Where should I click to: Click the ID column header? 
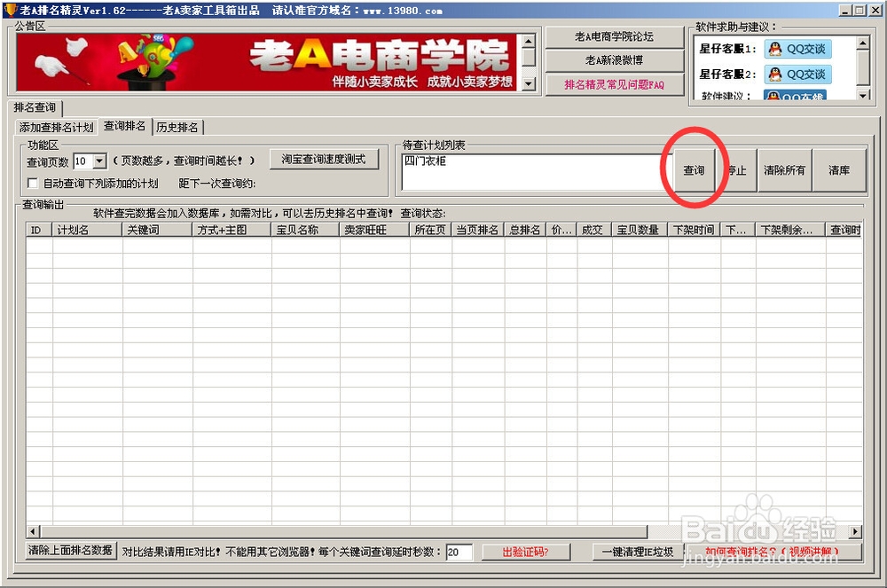tap(39, 230)
